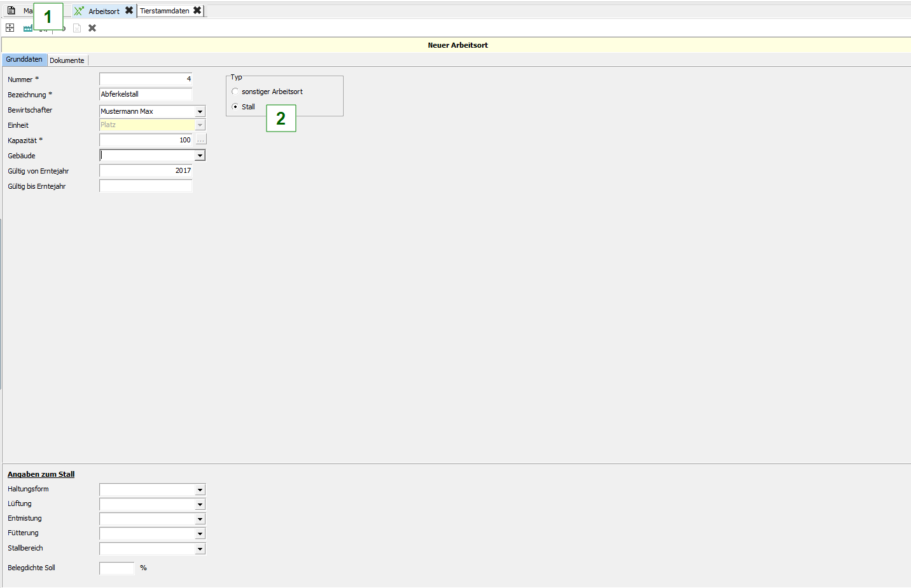Select the Grunddaten tab
Screen dimensions: 911x588
[24, 60]
